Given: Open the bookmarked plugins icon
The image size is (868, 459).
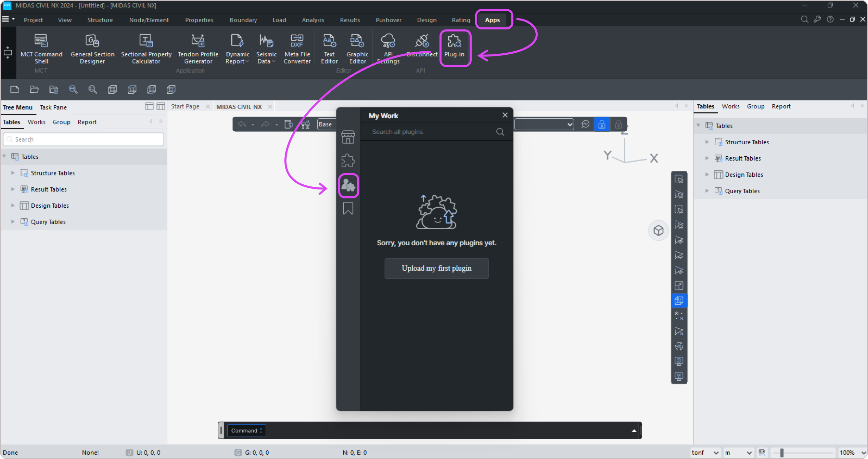Looking at the screenshot, I should (348, 208).
